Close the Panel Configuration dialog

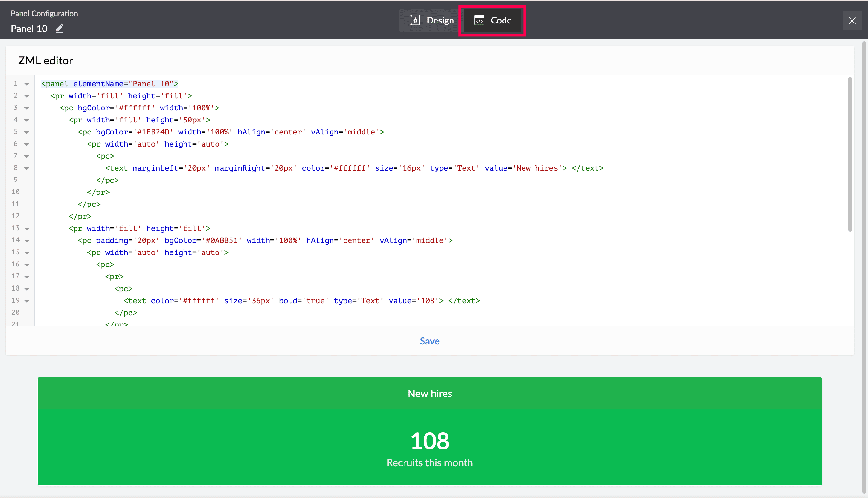tap(852, 21)
